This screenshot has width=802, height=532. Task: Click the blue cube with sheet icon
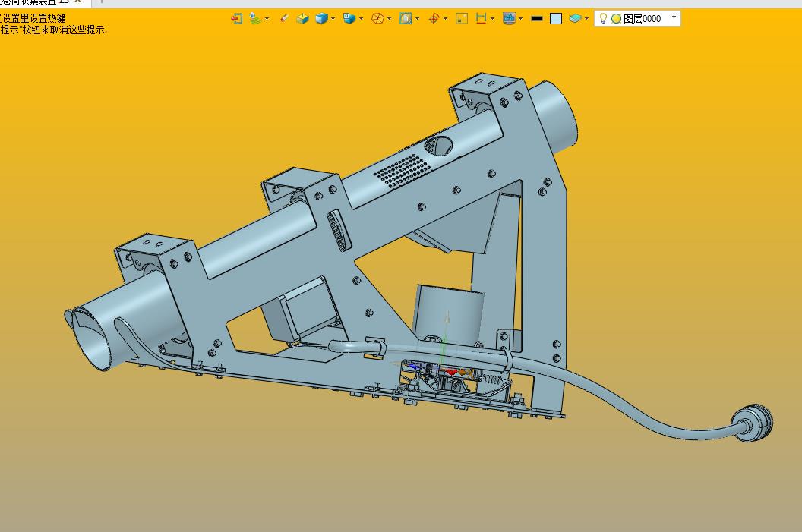[x=349, y=19]
